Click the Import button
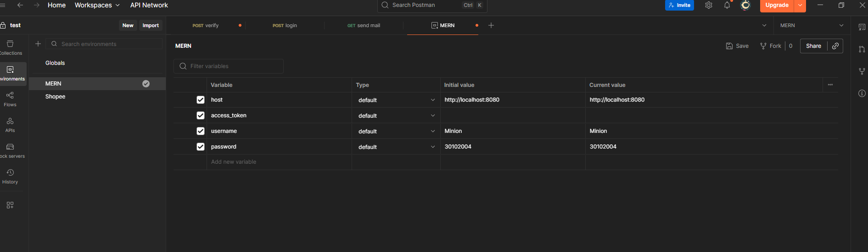 coord(151,25)
